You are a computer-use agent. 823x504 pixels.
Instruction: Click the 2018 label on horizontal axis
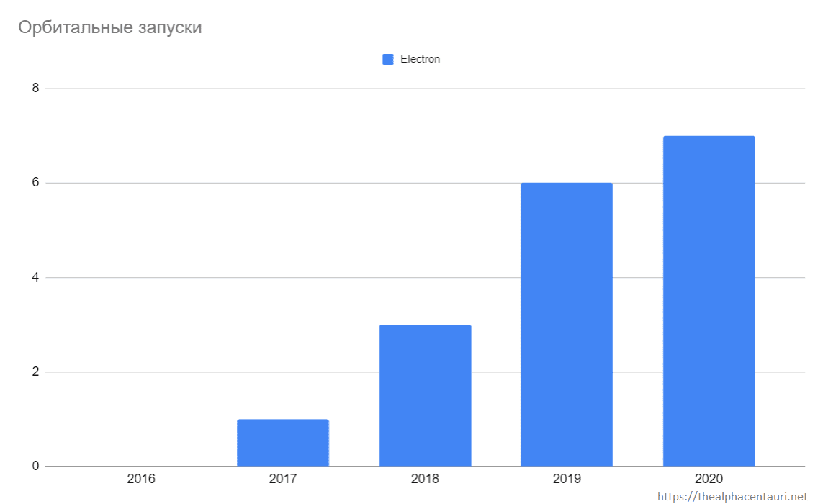click(x=425, y=479)
